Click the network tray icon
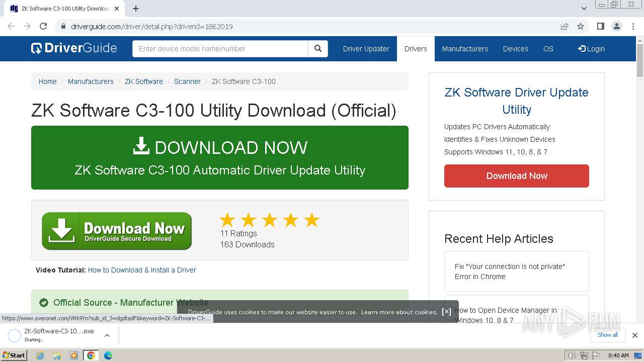The width and height of the screenshot is (644, 362). (584, 355)
